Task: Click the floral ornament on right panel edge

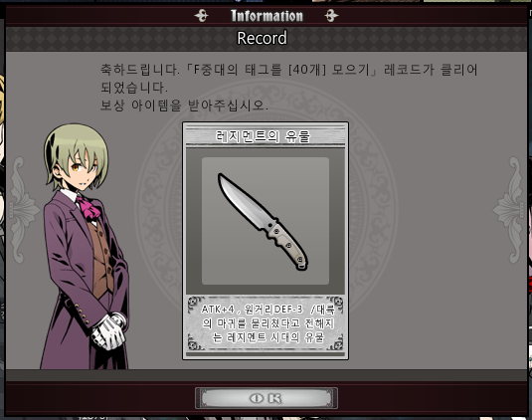Action: pos(509,210)
